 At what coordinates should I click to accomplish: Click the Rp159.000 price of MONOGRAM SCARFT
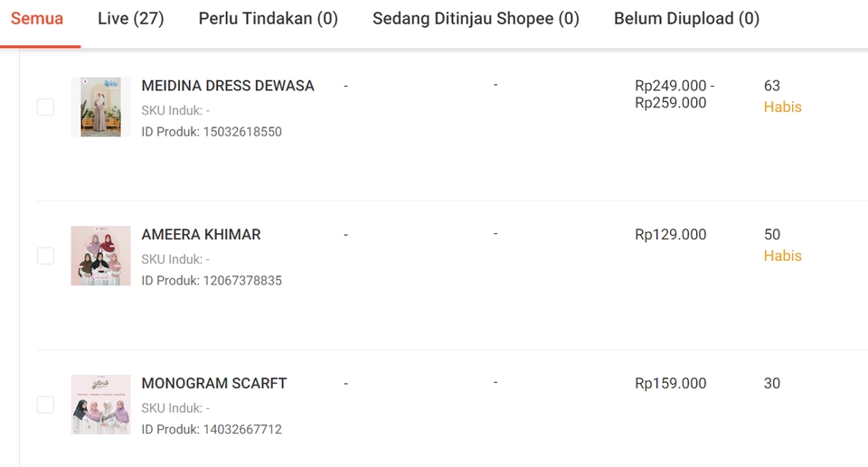pyautogui.click(x=671, y=384)
